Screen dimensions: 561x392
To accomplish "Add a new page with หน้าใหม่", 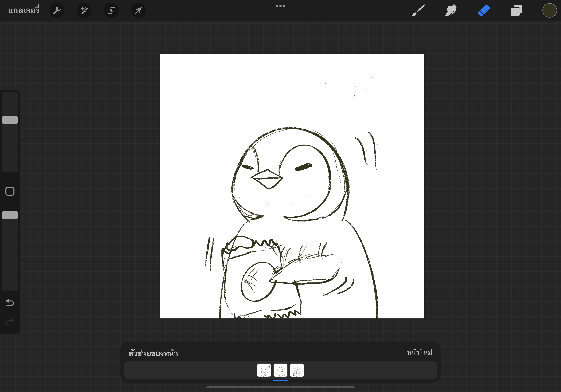I will pos(419,353).
